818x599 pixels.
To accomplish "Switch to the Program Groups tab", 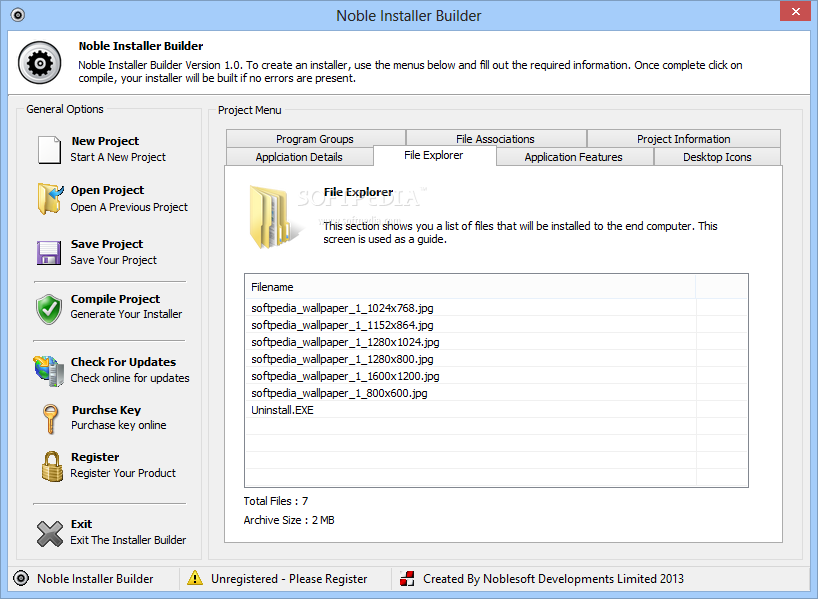I will (315, 139).
